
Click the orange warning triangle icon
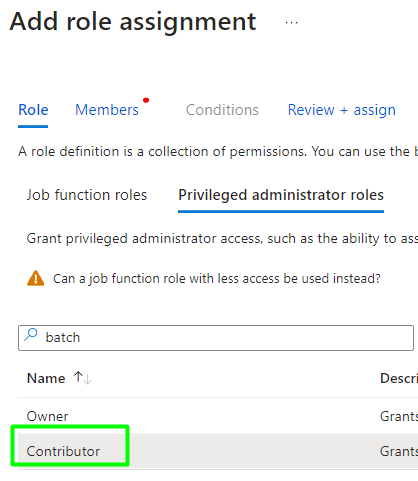(x=35, y=278)
